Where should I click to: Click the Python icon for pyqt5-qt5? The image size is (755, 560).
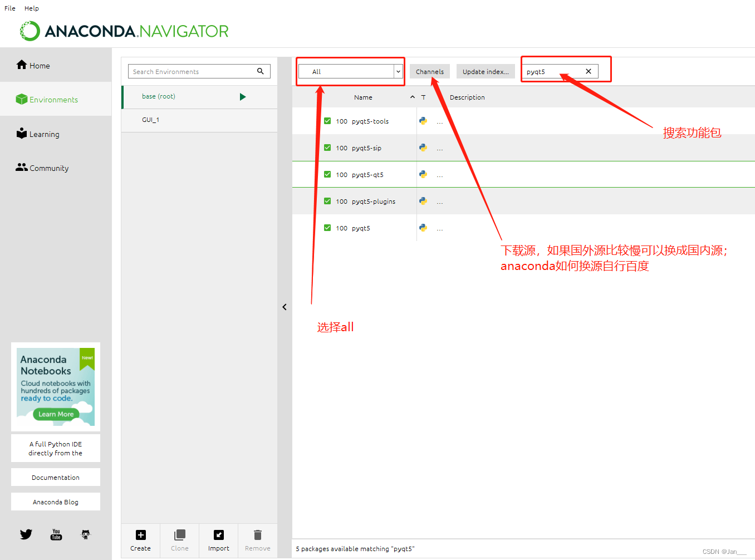pos(423,174)
